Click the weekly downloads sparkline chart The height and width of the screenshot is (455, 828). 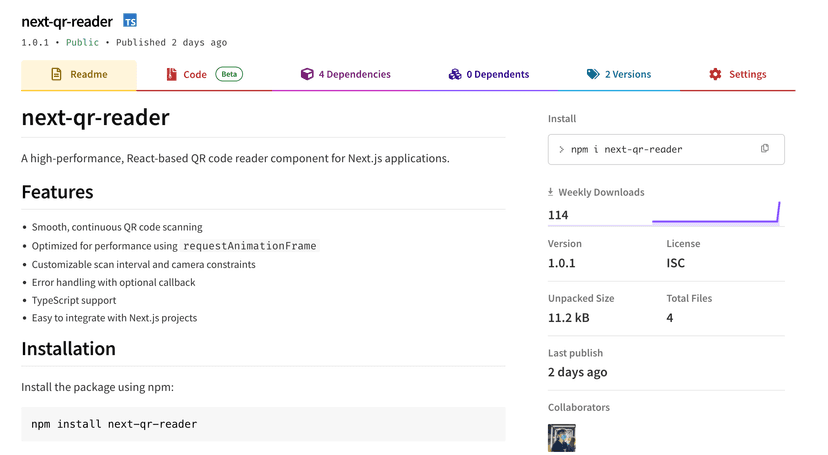coord(715,213)
